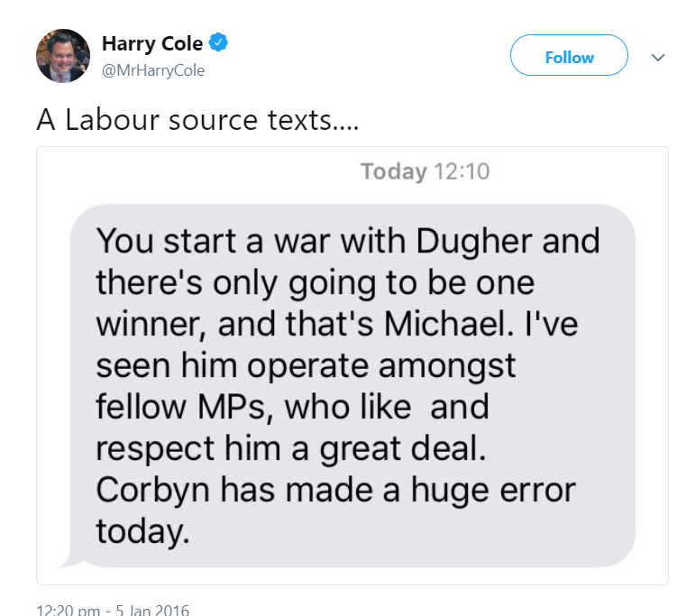Click the "Corbyn has made a huge error" line
Image resolution: width=695 pixels, height=616 pixels.
pos(335,491)
